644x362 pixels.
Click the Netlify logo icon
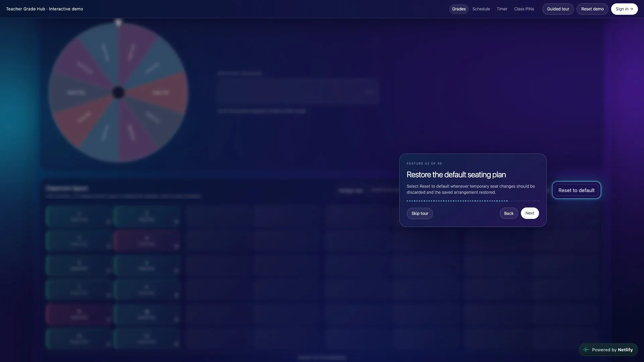[586, 350]
